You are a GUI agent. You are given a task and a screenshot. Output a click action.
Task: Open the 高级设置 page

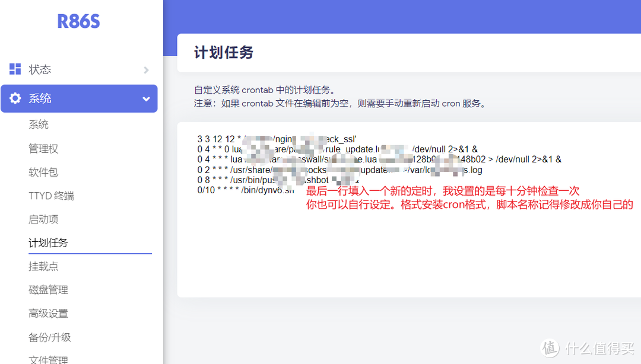[47, 313]
